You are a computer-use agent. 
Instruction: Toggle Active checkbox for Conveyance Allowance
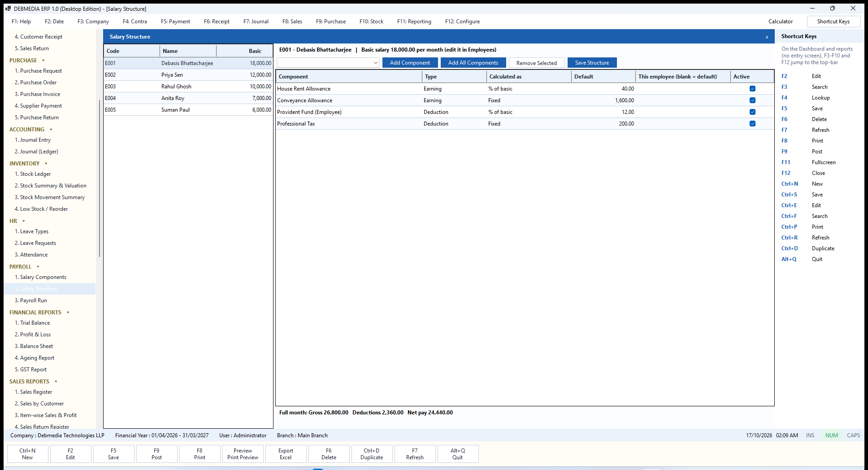point(752,100)
